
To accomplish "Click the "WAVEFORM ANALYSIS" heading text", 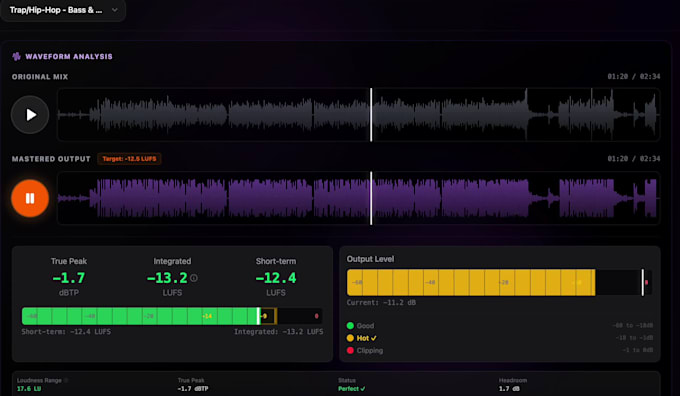I will point(69,56).
